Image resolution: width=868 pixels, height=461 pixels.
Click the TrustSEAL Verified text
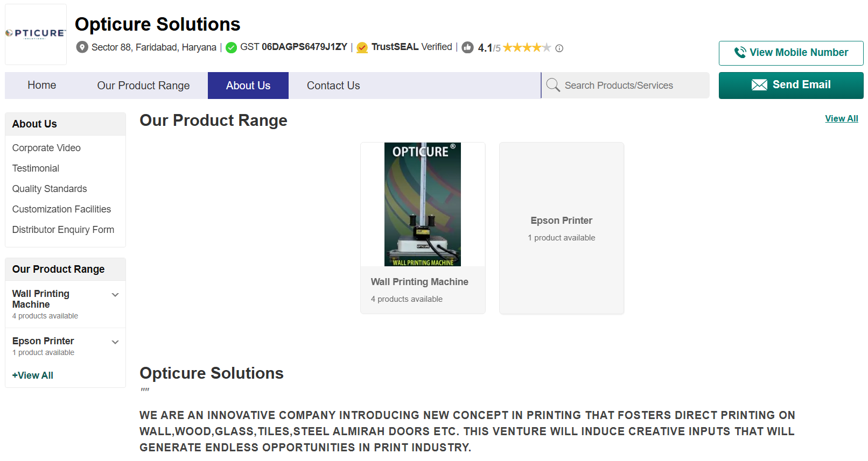(412, 47)
